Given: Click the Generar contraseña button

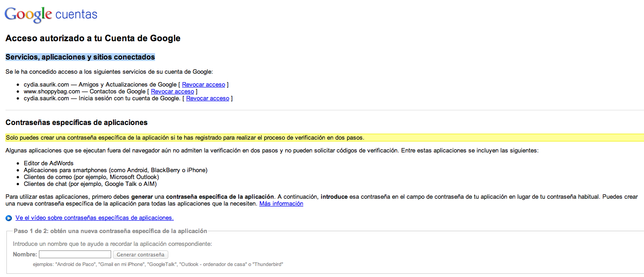Looking at the screenshot, I should point(140,255).
